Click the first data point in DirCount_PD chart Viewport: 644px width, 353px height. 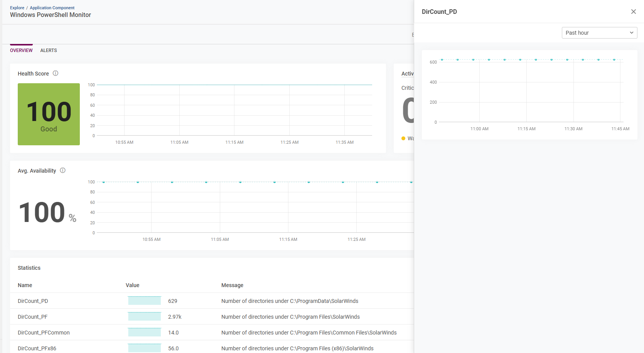pyautogui.click(x=442, y=60)
